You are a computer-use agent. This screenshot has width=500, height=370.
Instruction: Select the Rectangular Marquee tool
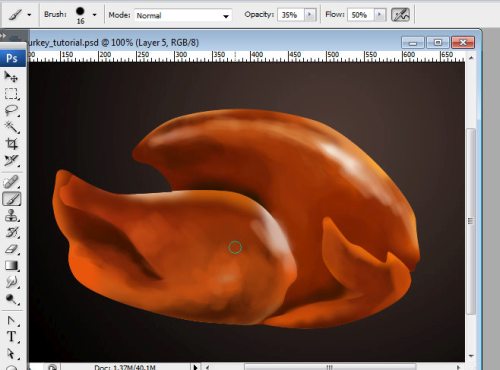11,94
